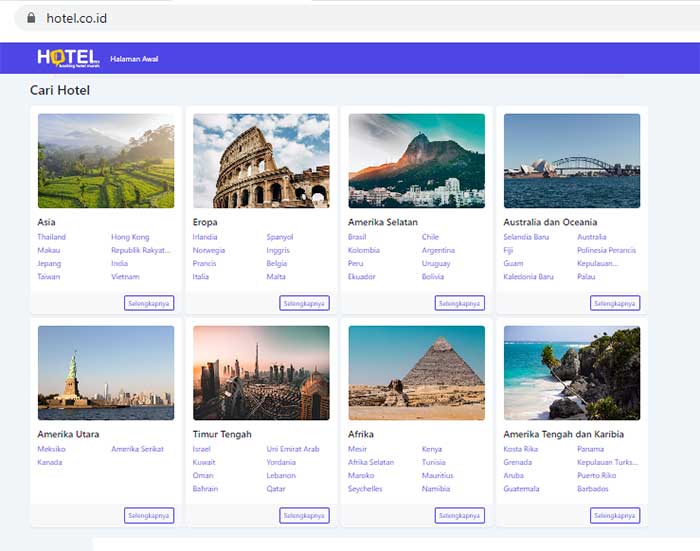Go to Halaman Awal menu item
The height and width of the screenshot is (551, 700).
click(134, 59)
